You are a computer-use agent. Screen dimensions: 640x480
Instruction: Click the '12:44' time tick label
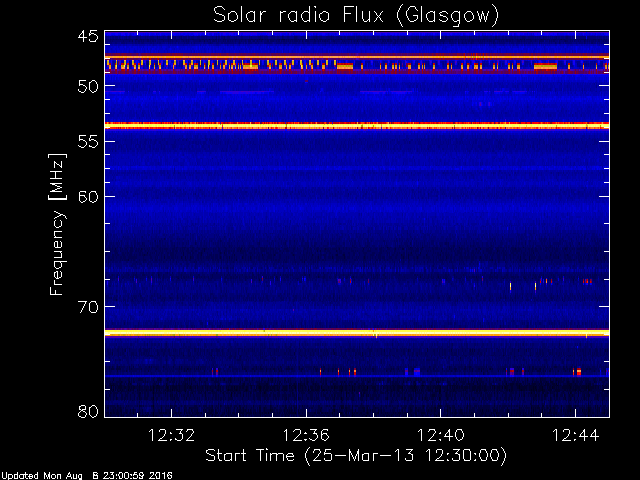(x=575, y=435)
